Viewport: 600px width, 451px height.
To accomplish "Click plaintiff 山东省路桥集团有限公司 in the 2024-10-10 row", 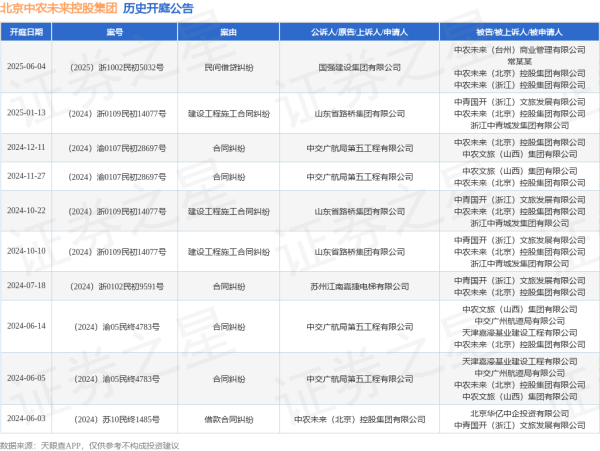I will pos(359,252).
